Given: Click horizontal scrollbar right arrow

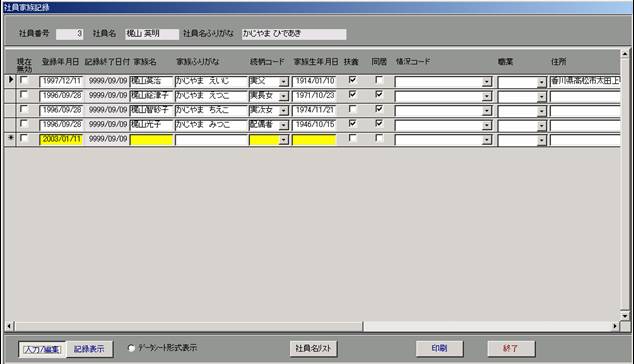Looking at the screenshot, I should (615, 326).
